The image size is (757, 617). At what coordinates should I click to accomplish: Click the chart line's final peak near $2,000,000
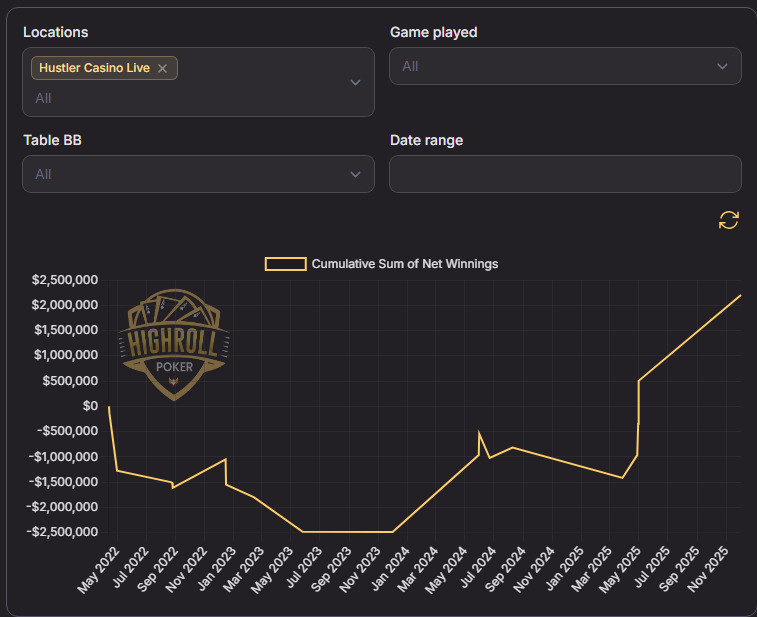click(x=740, y=295)
